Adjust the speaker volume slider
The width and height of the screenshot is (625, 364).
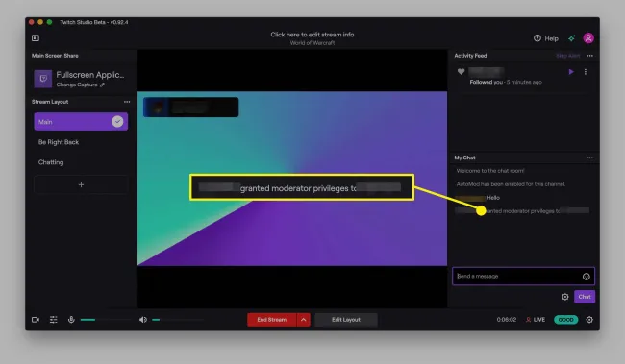point(178,320)
